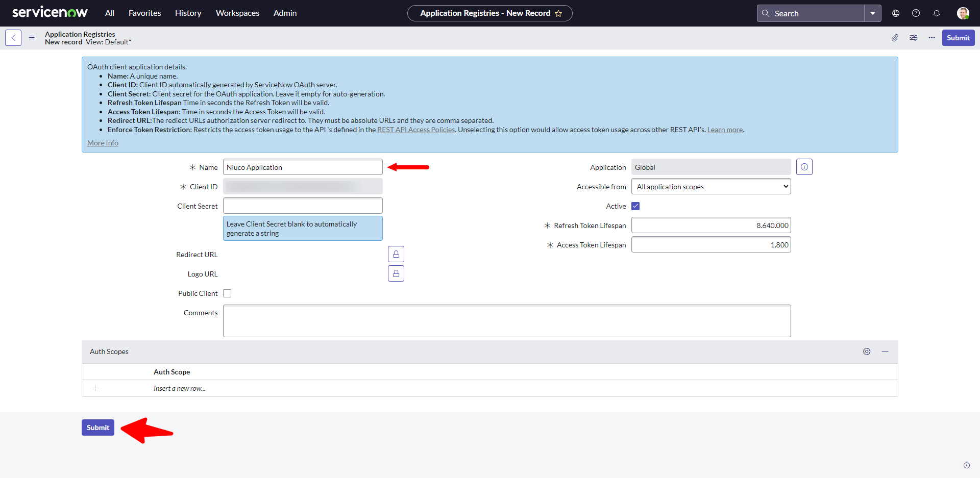Open the All menu
This screenshot has height=478, width=980.
[110, 13]
